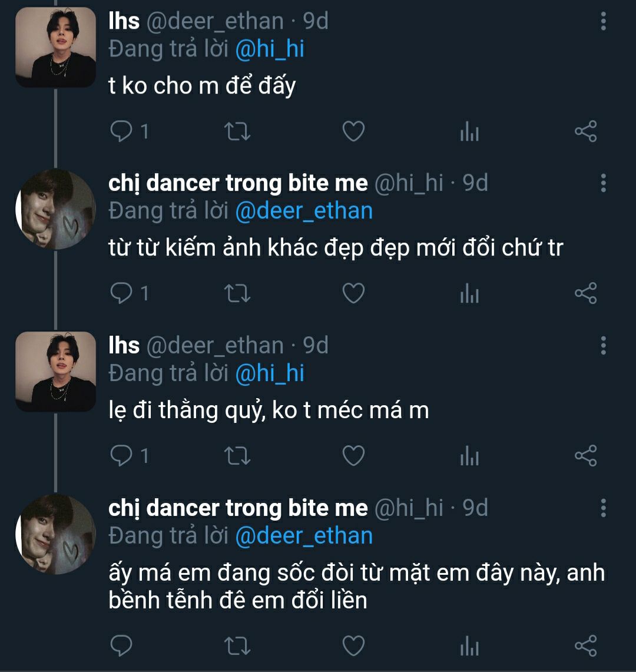Retweet the tweet "t ko cho m để đấy"

(238, 131)
